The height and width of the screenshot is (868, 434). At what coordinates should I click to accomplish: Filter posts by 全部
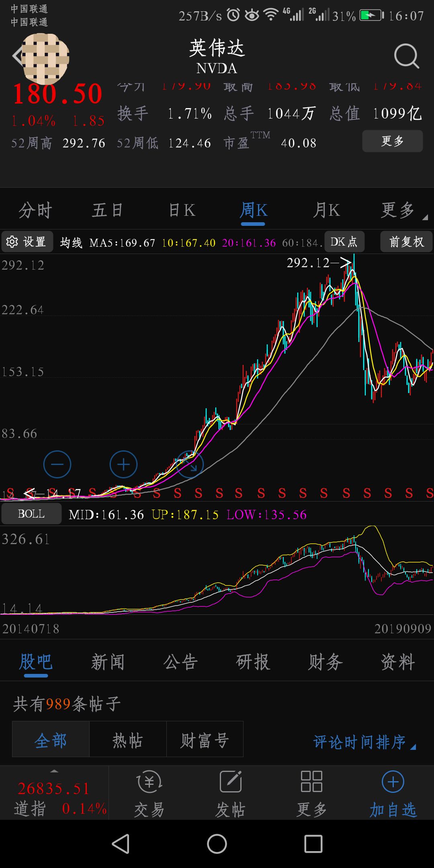coord(51,739)
